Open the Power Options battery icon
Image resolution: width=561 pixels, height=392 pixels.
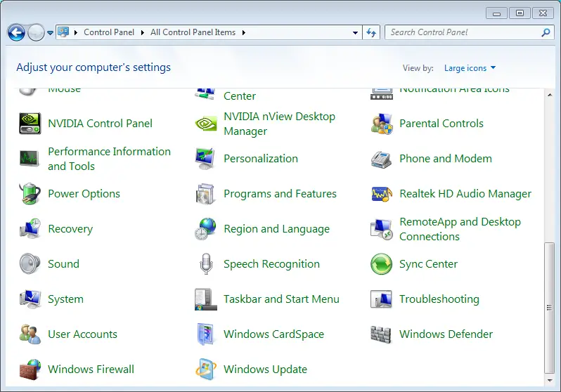click(30, 193)
